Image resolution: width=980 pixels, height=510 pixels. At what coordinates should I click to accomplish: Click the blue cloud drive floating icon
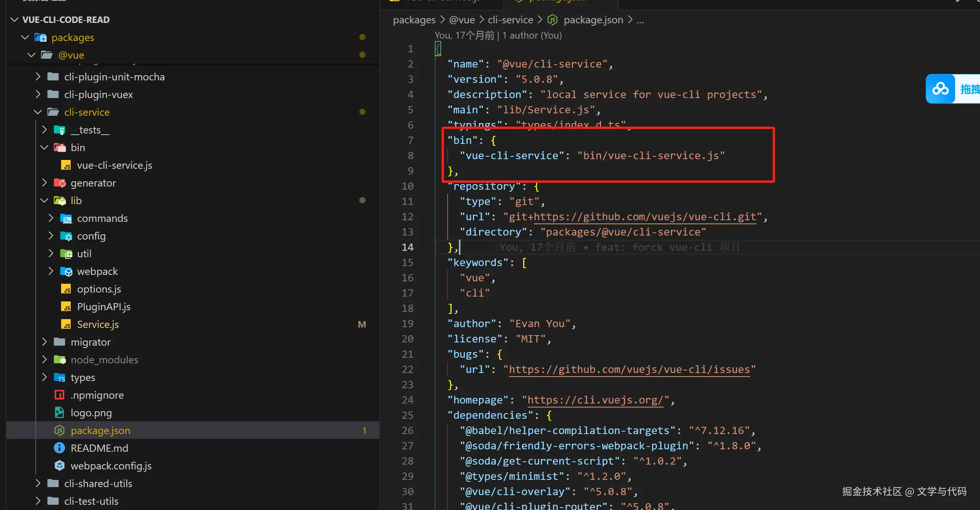click(x=940, y=89)
